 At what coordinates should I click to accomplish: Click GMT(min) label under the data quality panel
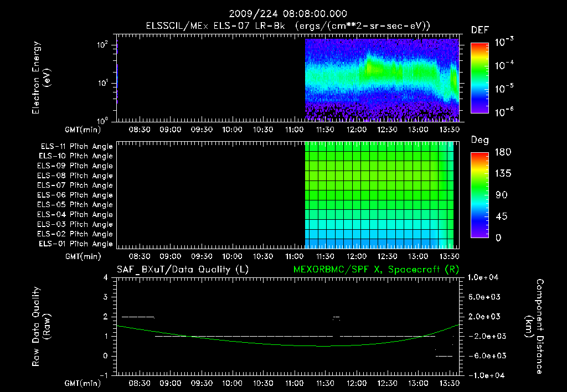83,383
